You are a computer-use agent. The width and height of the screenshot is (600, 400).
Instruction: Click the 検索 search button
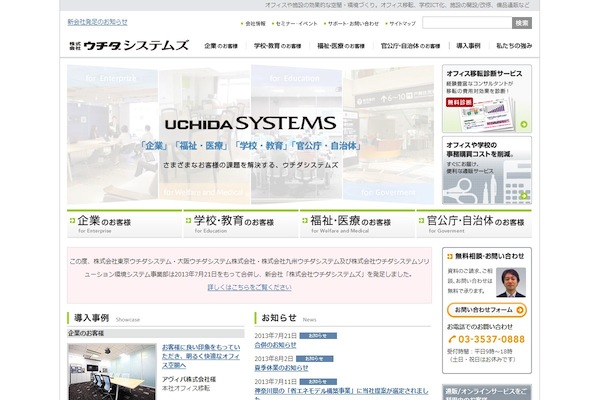522,23
